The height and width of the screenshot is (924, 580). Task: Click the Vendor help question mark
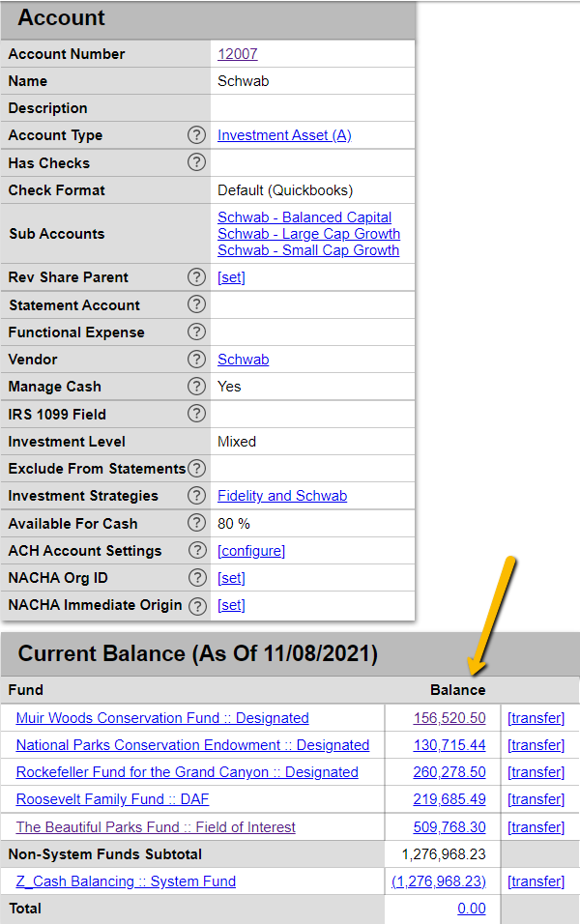tap(196, 359)
